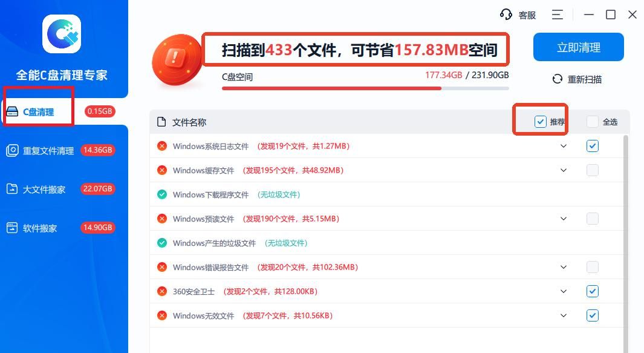The height and width of the screenshot is (353, 644).
Task: Click the green check icon on Windows下载程序文件
Action: pyautogui.click(x=161, y=194)
